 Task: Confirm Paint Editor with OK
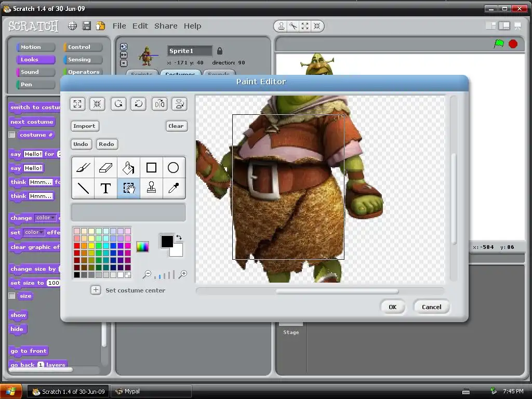click(x=393, y=307)
